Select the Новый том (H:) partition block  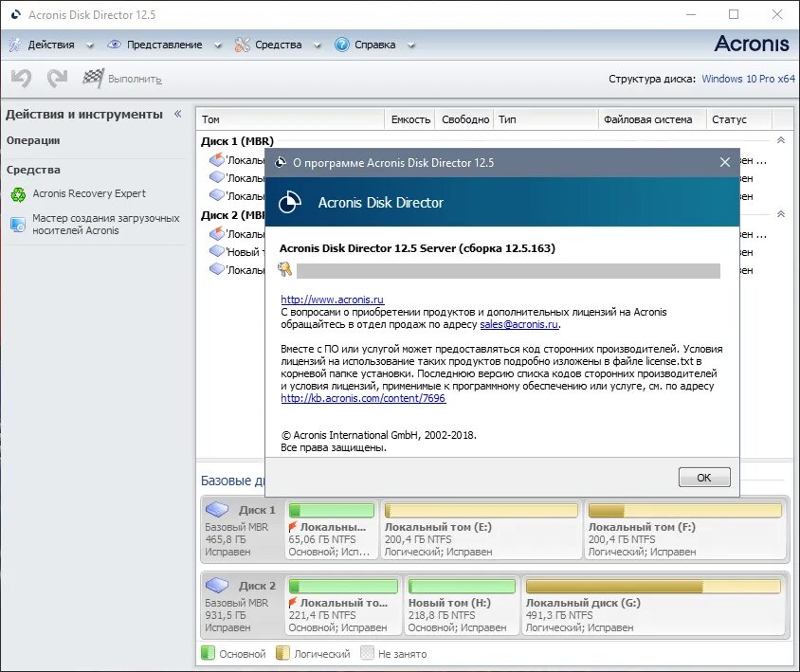(x=462, y=607)
